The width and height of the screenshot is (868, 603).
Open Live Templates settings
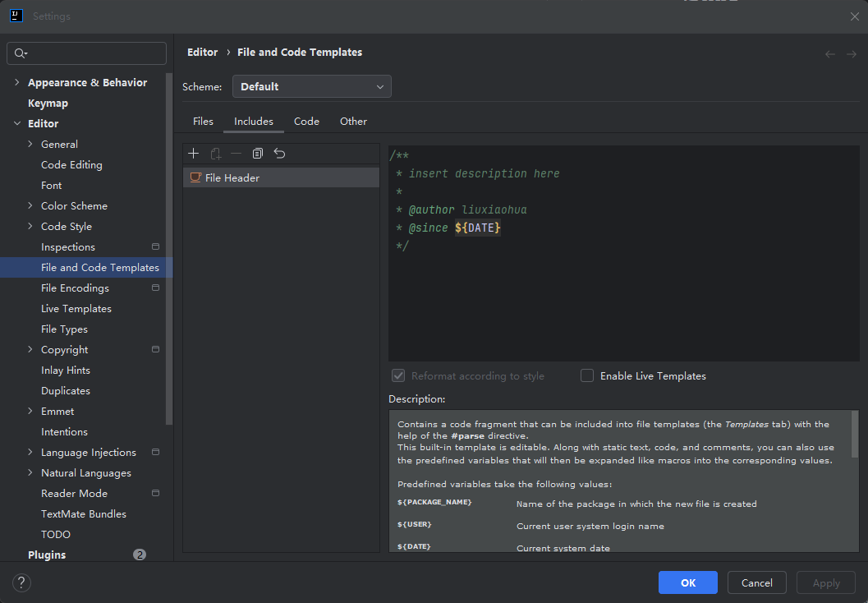(x=76, y=308)
